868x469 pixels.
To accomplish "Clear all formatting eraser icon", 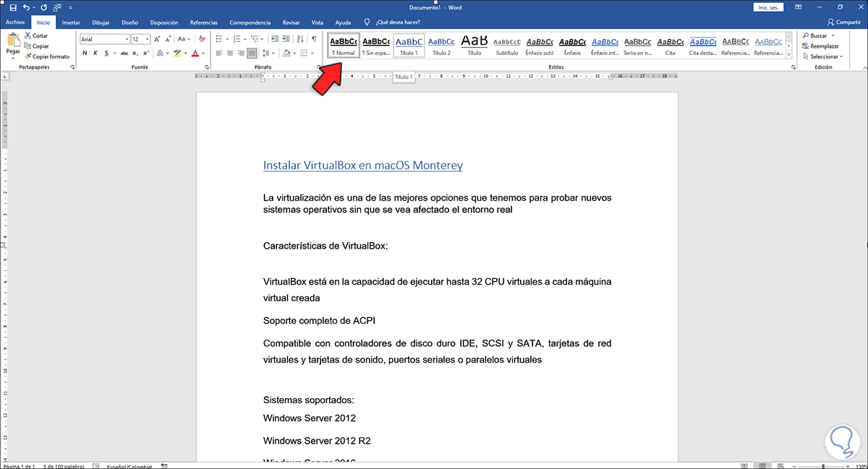I will tap(202, 39).
